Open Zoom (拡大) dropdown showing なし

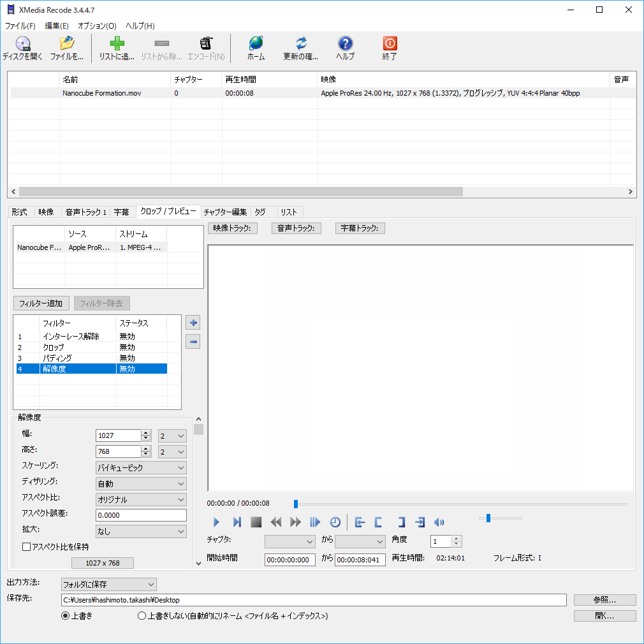click(141, 532)
